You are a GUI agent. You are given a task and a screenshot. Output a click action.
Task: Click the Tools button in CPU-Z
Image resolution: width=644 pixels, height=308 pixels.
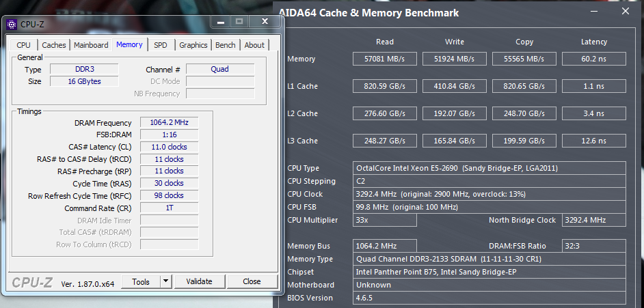click(x=141, y=282)
